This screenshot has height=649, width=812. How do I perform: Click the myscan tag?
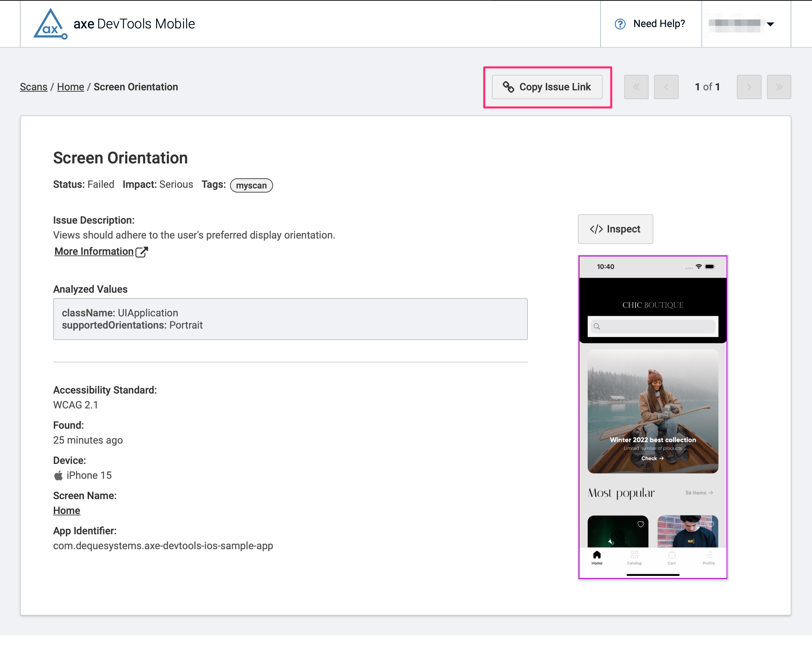tap(251, 185)
